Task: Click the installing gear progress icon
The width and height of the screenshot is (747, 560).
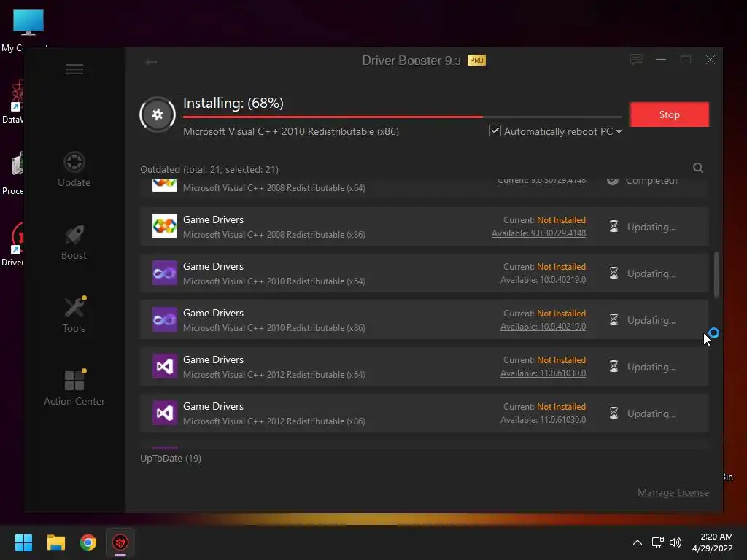Action: coord(158,114)
